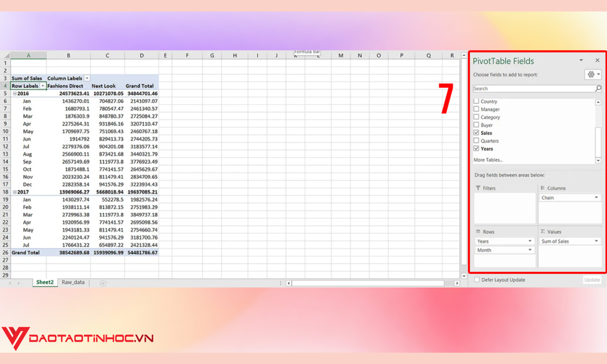Tick the Buyer field checkbox
Image resolution: width=607 pixels, height=364 pixels.
coord(476,125)
